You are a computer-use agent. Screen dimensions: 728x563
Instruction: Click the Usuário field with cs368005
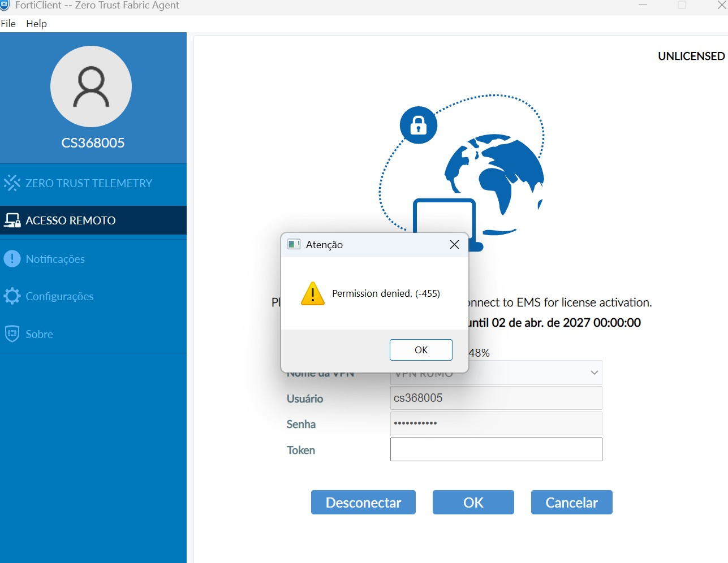click(496, 398)
